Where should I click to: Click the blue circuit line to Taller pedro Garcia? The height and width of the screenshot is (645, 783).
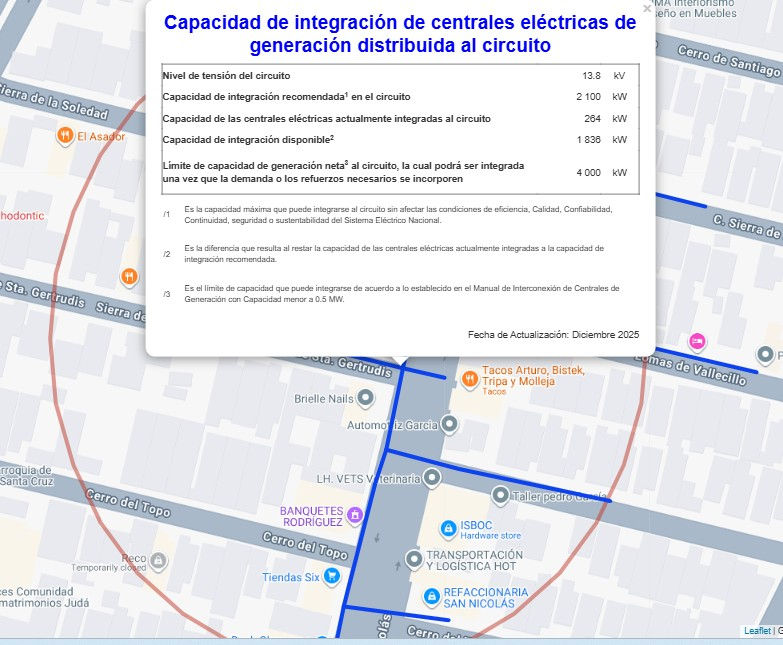click(499, 476)
